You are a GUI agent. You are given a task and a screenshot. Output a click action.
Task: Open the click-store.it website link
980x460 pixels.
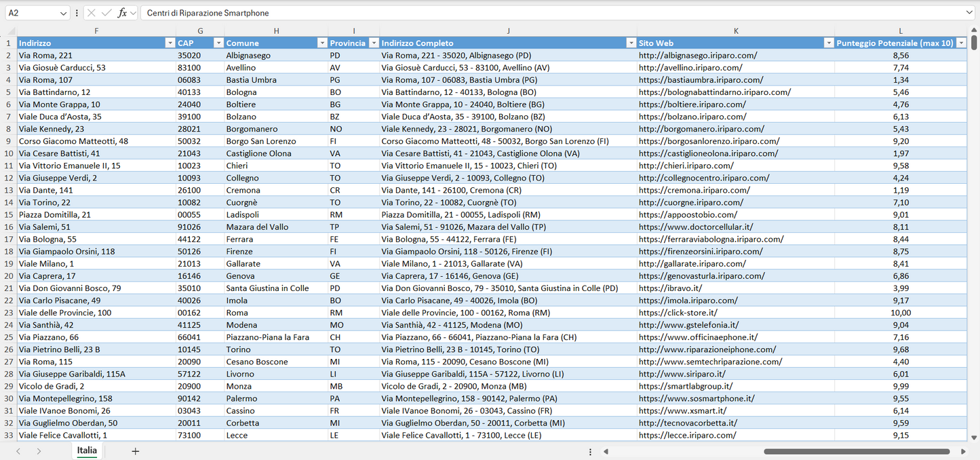point(678,313)
